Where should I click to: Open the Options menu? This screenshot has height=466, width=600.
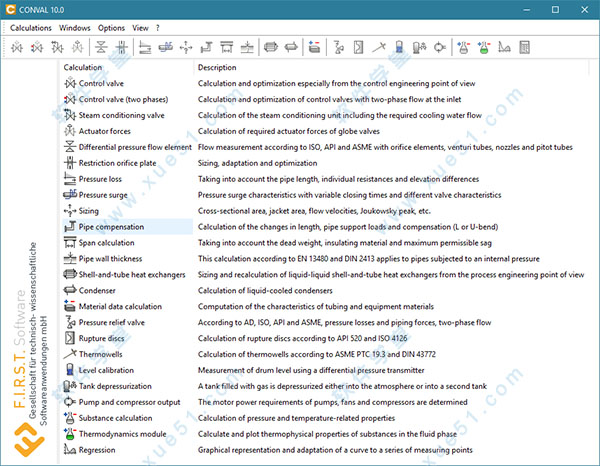[112, 28]
